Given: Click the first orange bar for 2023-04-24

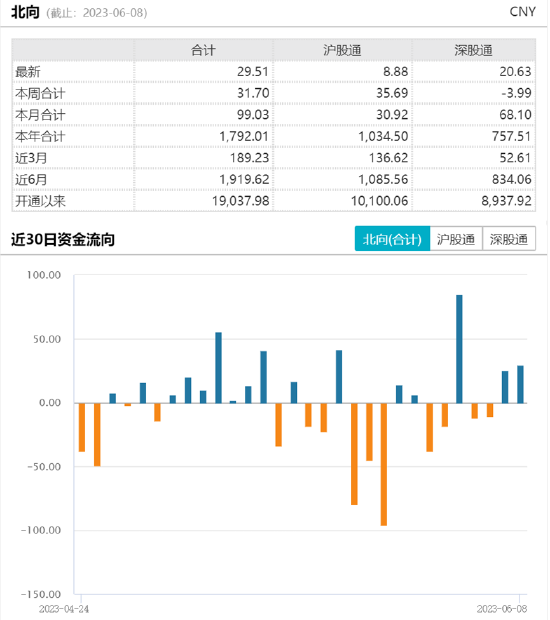Looking at the screenshot, I should click(x=82, y=427).
